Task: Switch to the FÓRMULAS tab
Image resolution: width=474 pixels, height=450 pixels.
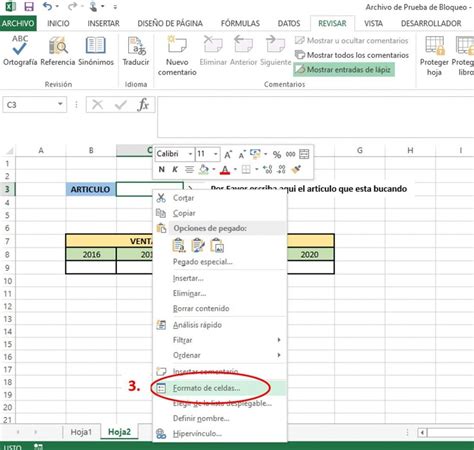Action: (240, 23)
